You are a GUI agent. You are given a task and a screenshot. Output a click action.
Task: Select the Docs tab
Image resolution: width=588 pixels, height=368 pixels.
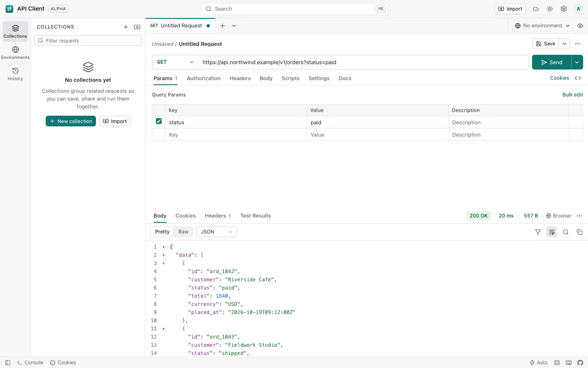point(345,79)
